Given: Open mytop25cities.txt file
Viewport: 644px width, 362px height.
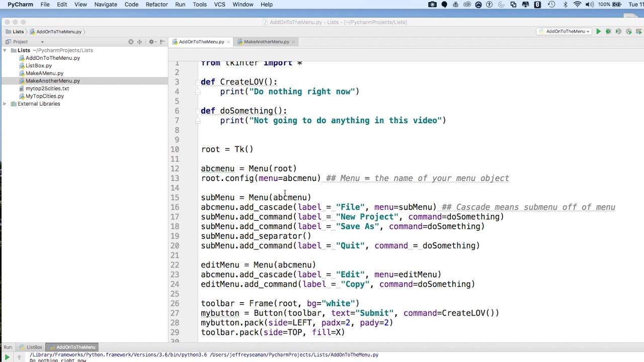Looking at the screenshot, I should 47,88.
